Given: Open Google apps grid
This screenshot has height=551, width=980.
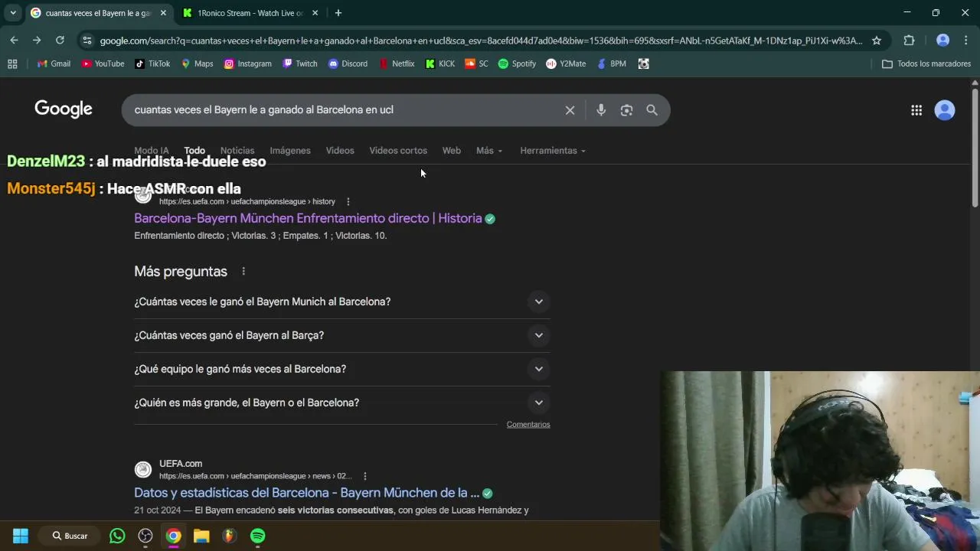Looking at the screenshot, I should (916, 110).
